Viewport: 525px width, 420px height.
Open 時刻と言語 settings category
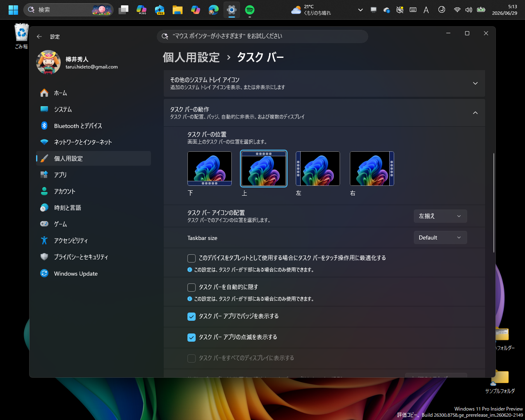coord(94,208)
